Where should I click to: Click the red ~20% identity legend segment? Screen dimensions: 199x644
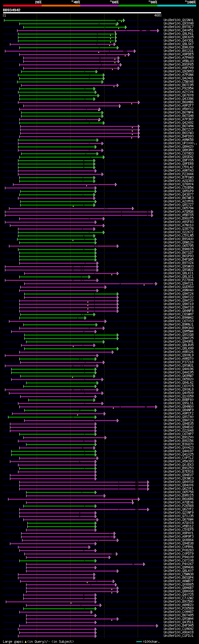22,5
